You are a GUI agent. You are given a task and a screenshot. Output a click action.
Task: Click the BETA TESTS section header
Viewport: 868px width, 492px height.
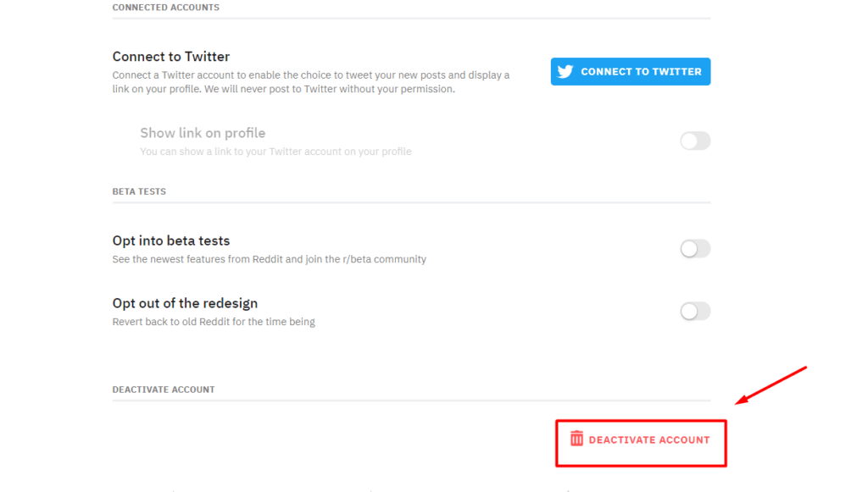[139, 191]
